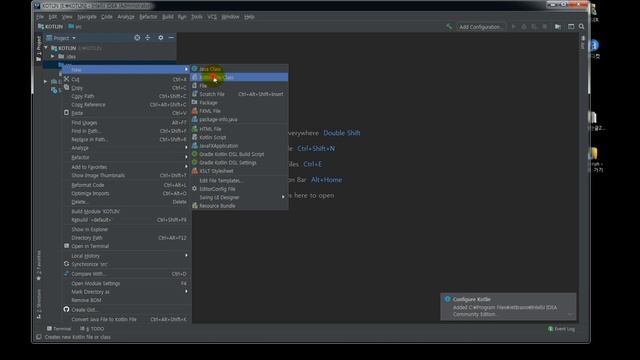Select Resource Bundle icon
Image resolution: width=640 pixels, height=360 pixels.
click(195, 206)
